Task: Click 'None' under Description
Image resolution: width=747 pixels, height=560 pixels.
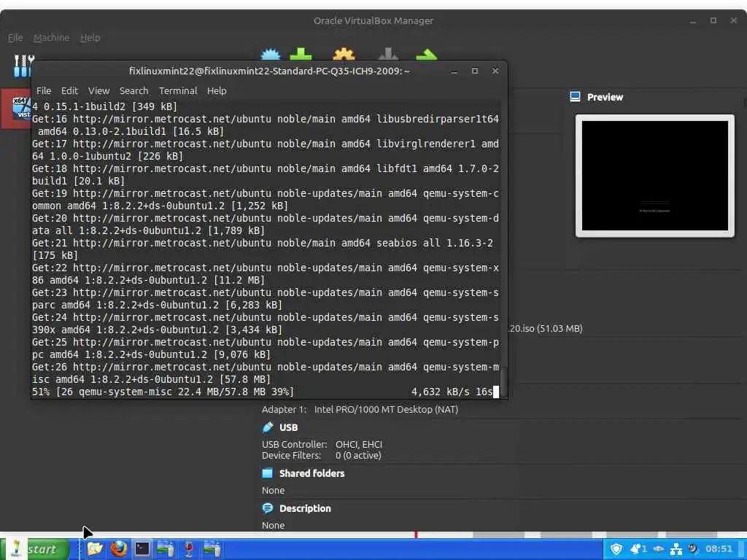Action: pyautogui.click(x=273, y=525)
